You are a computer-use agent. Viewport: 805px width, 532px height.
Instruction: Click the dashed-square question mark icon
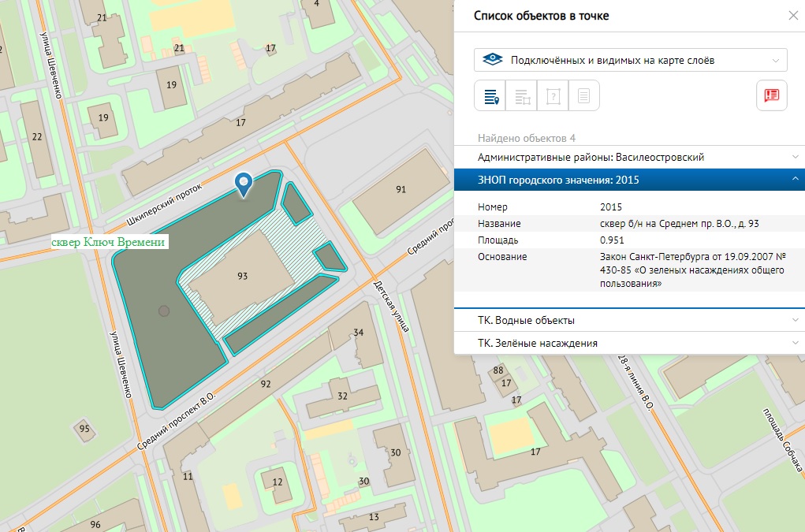click(x=553, y=96)
